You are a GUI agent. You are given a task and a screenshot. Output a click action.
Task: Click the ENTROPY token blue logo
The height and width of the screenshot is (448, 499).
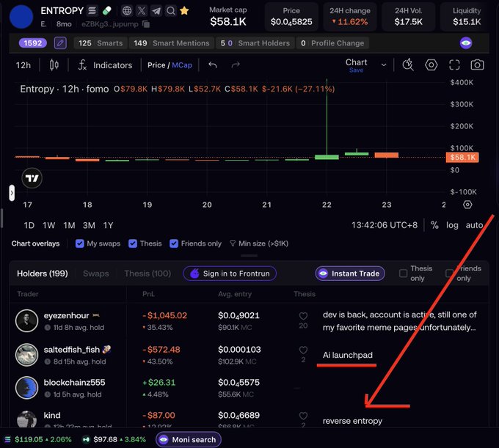point(21,17)
